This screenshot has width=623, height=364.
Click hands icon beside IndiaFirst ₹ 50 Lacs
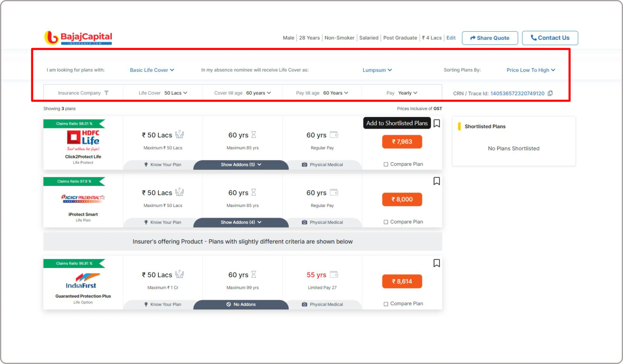coord(180,274)
